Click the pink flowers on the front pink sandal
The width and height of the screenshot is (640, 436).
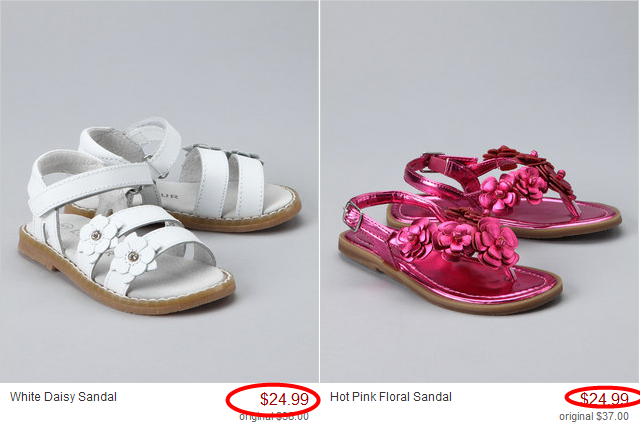coord(457,239)
